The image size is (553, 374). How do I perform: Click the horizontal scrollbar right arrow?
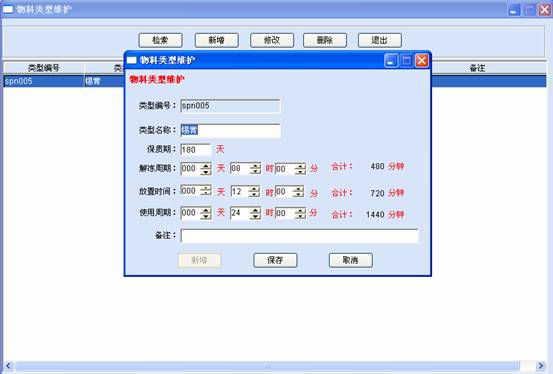[540, 366]
